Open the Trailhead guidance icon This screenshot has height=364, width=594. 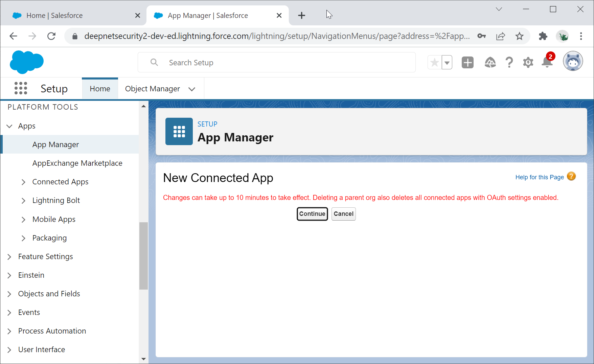pos(490,63)
